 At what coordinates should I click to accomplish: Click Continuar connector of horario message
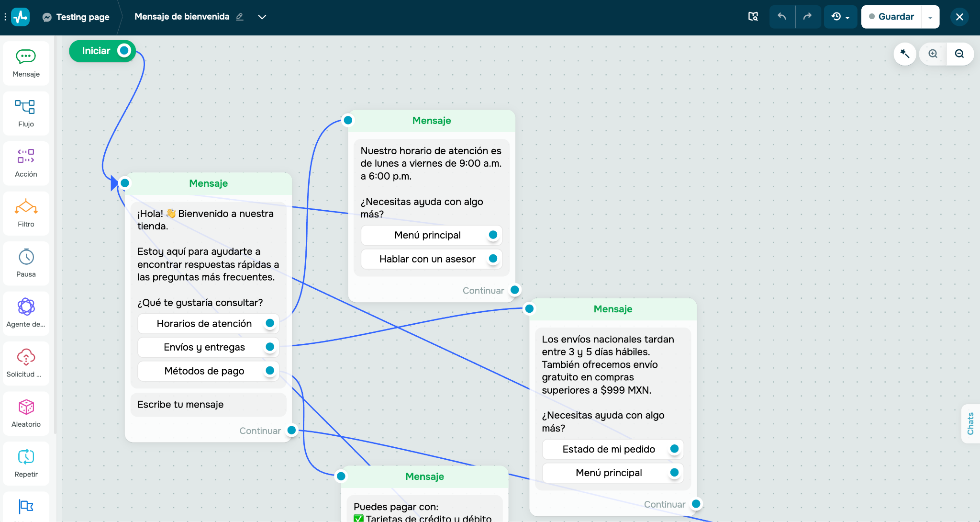[x=515, y=290]
